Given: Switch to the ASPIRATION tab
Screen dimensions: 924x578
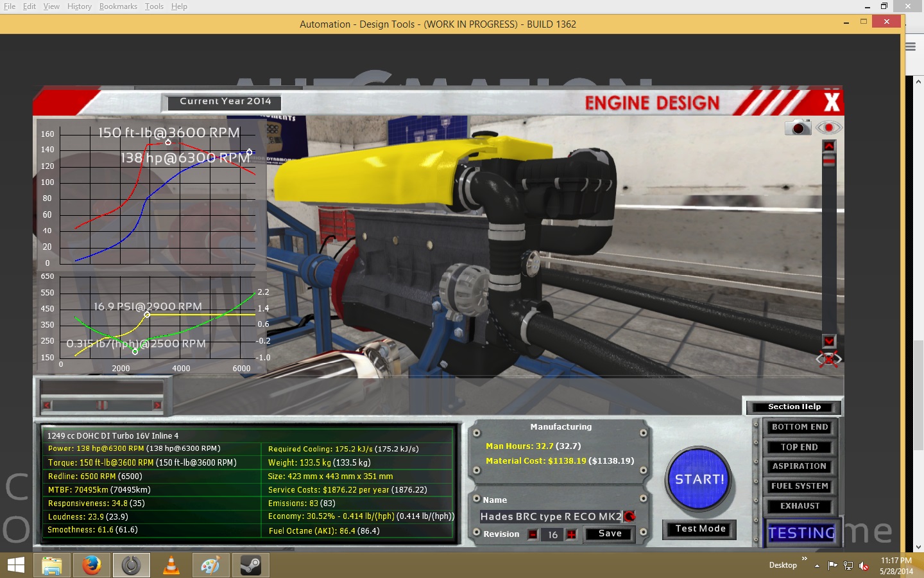Looking at the screenshot, I should (x=800, y=466).
